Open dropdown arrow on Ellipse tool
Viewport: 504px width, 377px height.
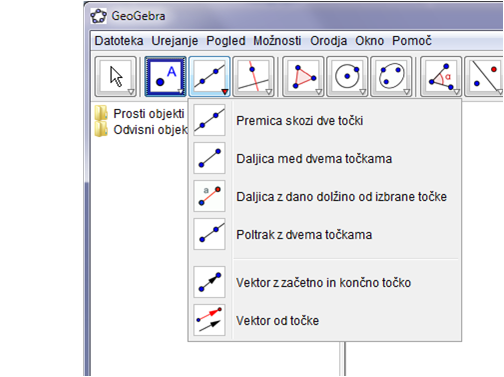[407, 92]
